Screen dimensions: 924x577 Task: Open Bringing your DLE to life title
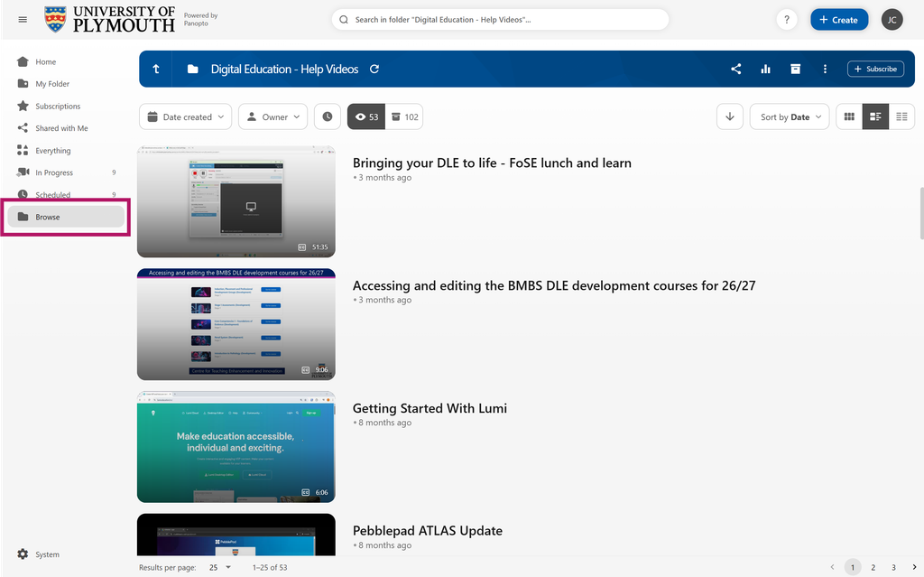(x=492, y=163)
